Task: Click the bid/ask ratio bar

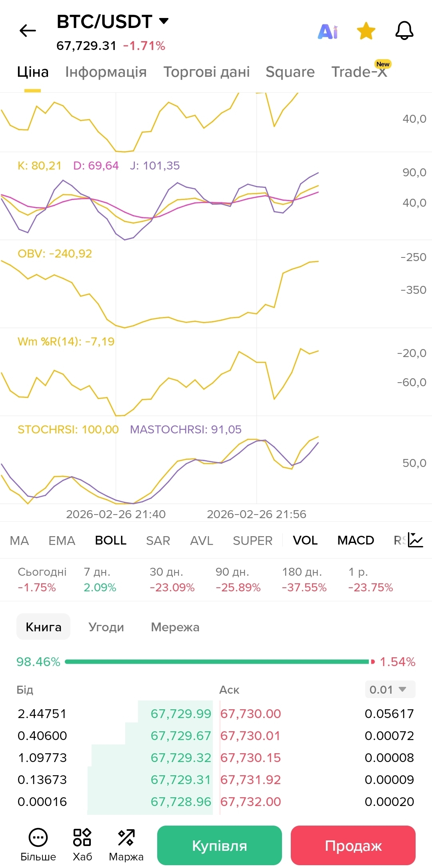Action: tap(216, 662)
